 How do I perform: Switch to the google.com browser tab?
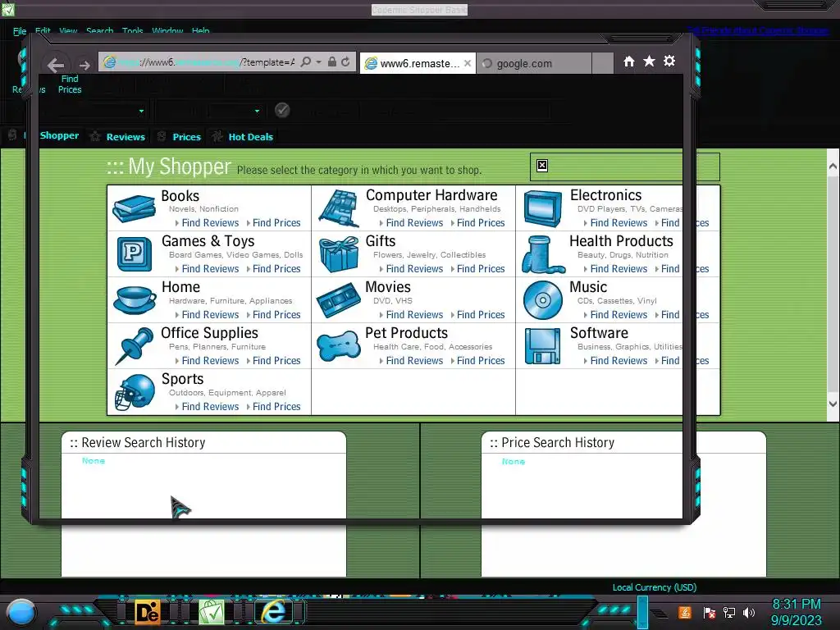click(534, 63)
